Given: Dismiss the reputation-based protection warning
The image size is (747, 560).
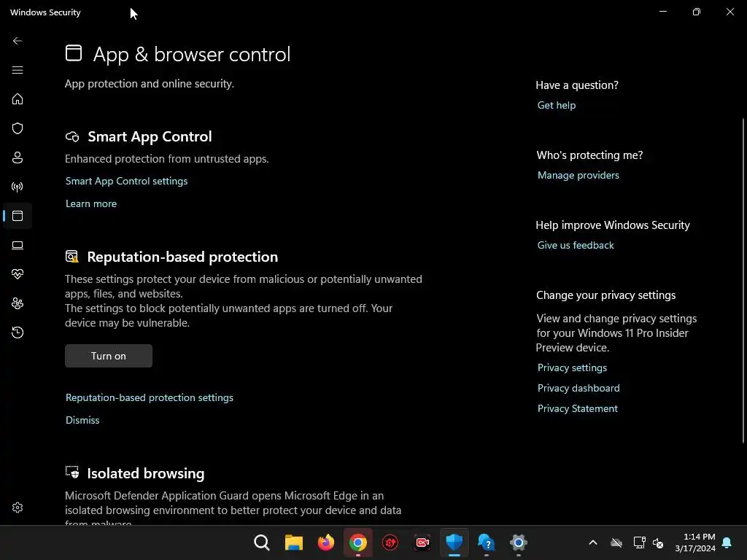Looking at the screenshot, I should [x=82, y=420].
